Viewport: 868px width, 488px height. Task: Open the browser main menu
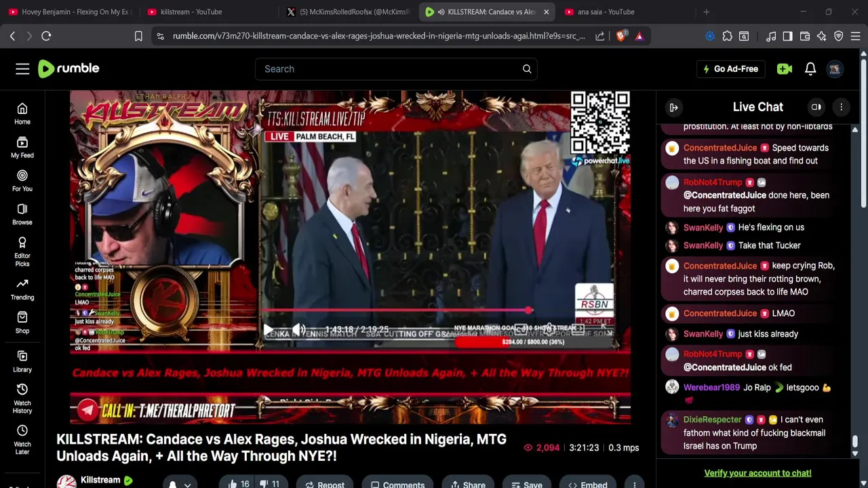[855, 36]
